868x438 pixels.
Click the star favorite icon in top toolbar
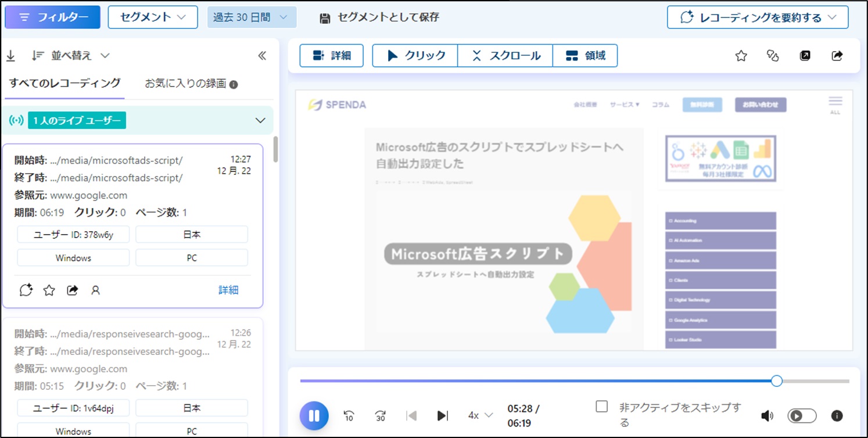(x=741, y=56)
